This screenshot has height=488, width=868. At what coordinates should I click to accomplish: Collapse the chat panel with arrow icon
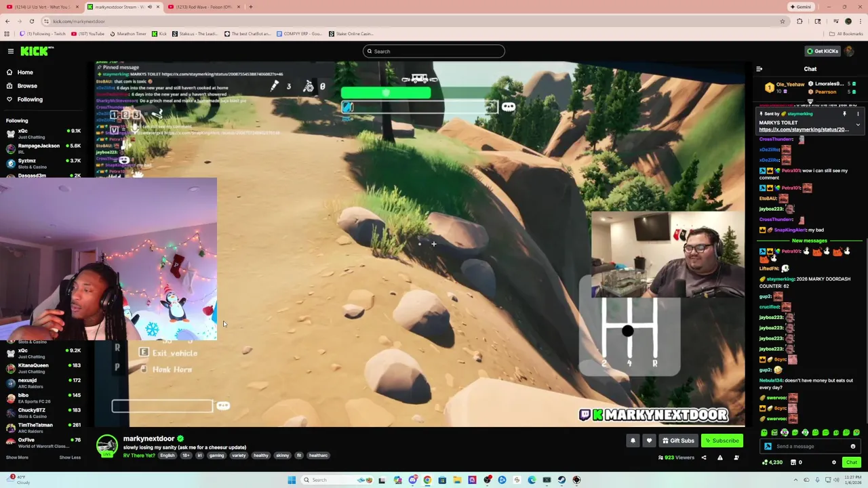click(759, 69)
